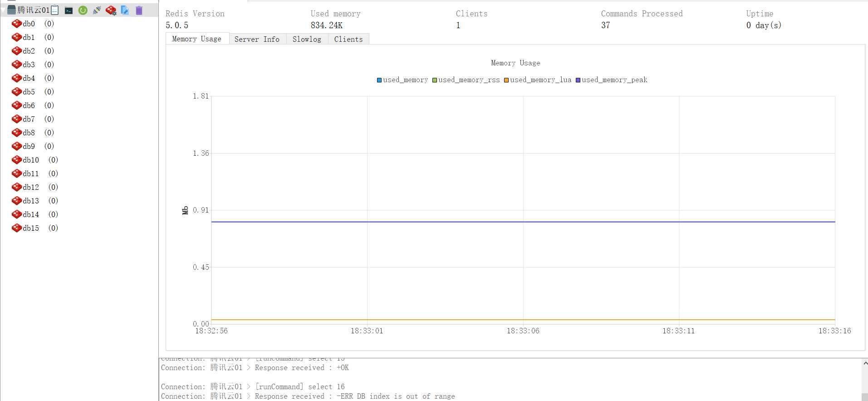Click the Redis icon beside db1

tap(16, 37)
